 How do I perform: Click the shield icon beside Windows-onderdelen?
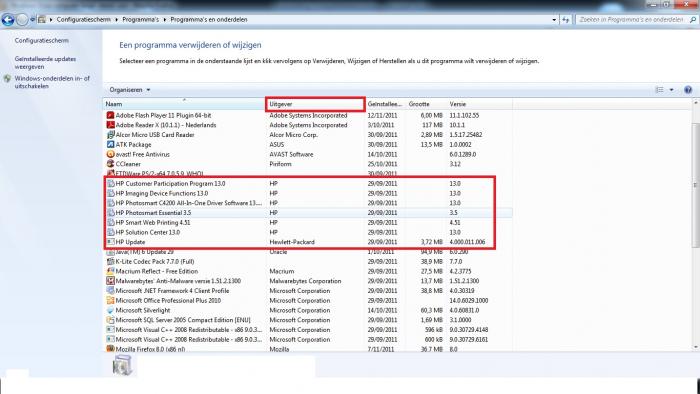[7, 79]
